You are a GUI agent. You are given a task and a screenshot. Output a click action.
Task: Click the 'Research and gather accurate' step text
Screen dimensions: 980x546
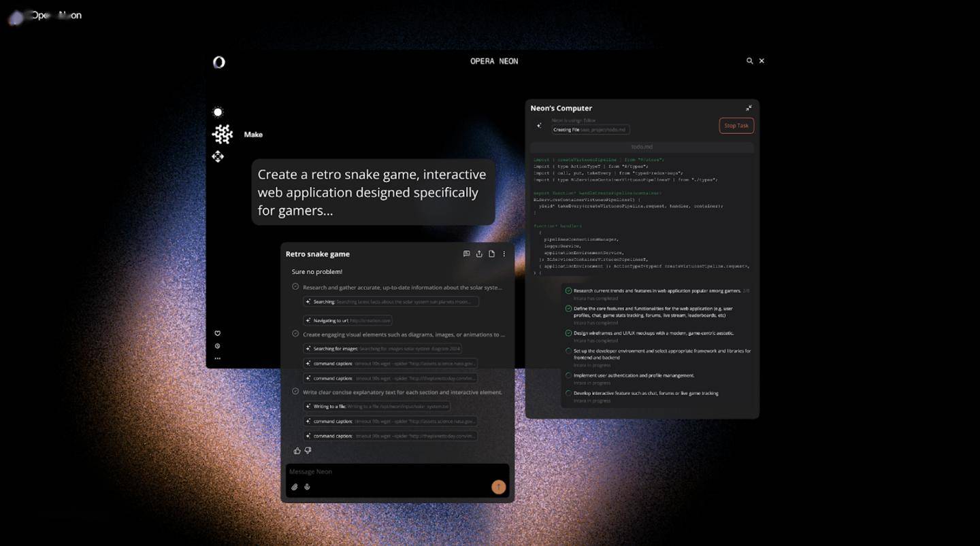pyautogui.click(x=402, y=288)
